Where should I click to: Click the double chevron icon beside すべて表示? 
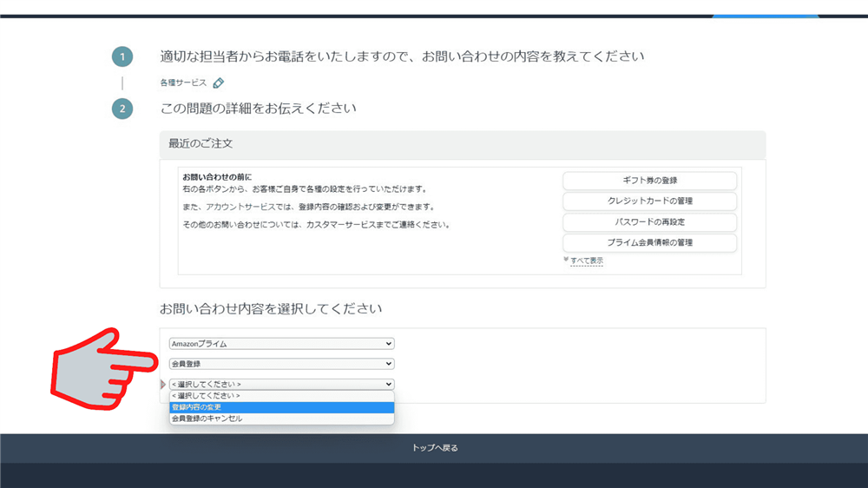point(566,260)
